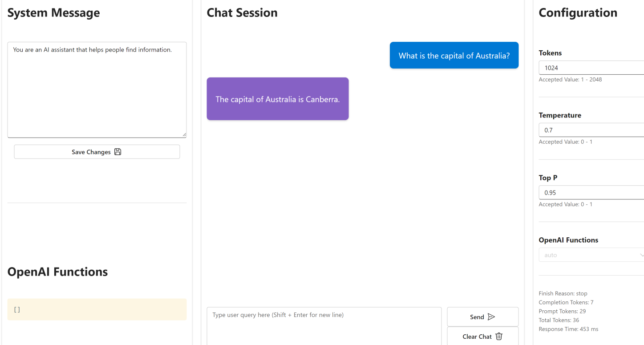Screen dimensions: 644x345
Task: Click the empty OpenAI Functions JSON block
Action: 97,309
